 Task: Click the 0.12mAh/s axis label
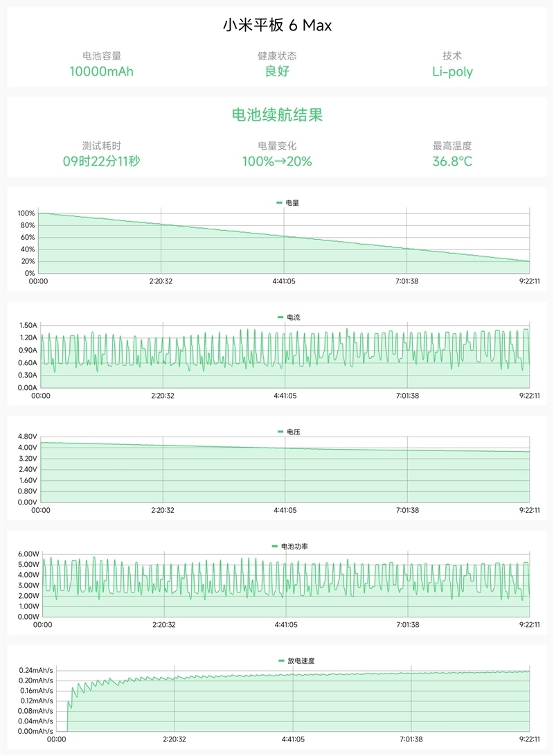pyautogui.click(x=36, y=701)
